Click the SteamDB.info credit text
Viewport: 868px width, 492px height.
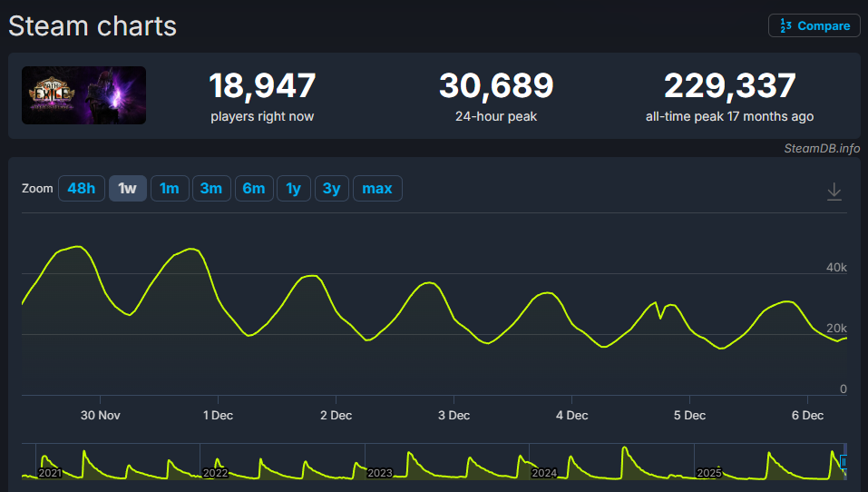(x=822, y=149)
